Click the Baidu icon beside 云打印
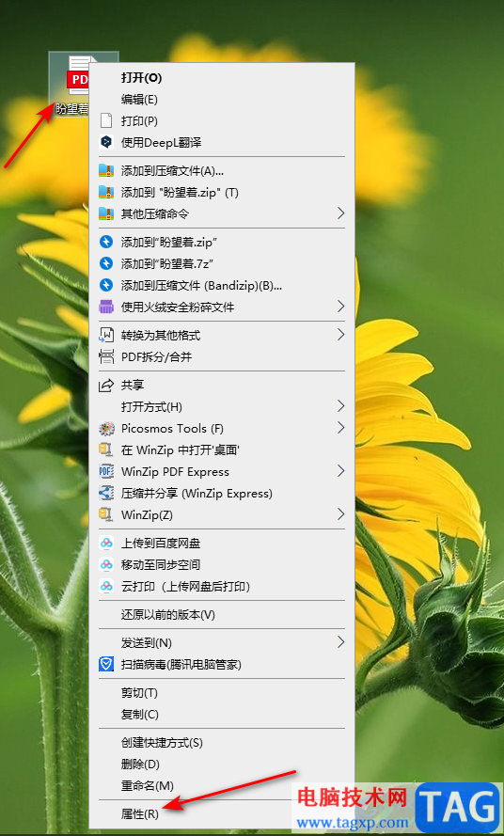The width and height of the screenshot is (504, 836). tap(106, 587)
